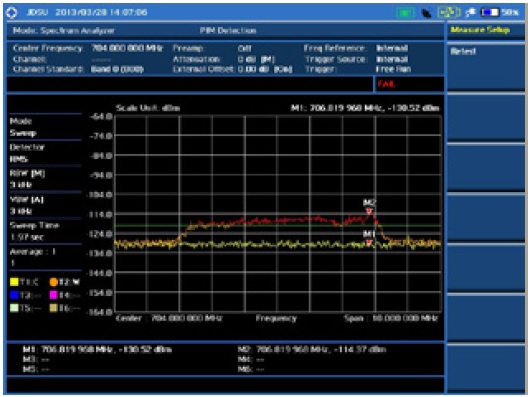Screen dimensions: 528x397
Task: Click the Mode Sweep setting
Action: pos(45,127)
